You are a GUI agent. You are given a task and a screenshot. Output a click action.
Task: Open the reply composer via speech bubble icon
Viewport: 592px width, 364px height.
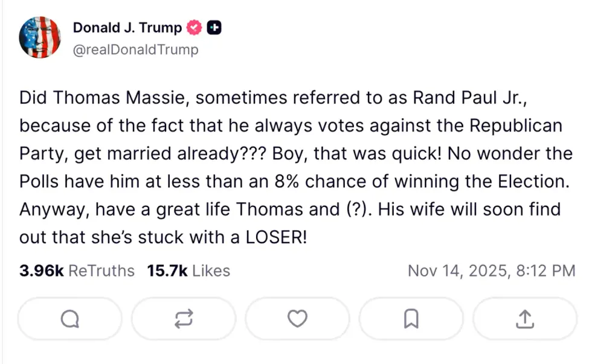click(69, 319)
